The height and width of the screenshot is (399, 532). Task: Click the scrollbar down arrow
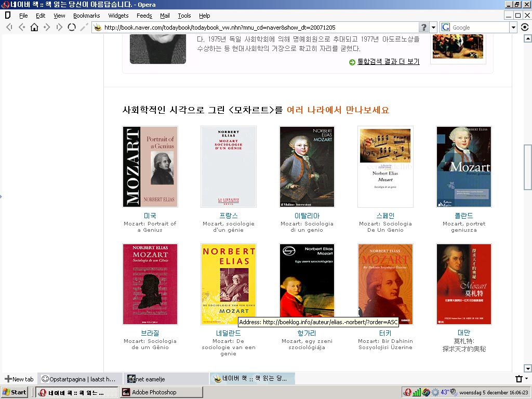[x=527, y=368]
